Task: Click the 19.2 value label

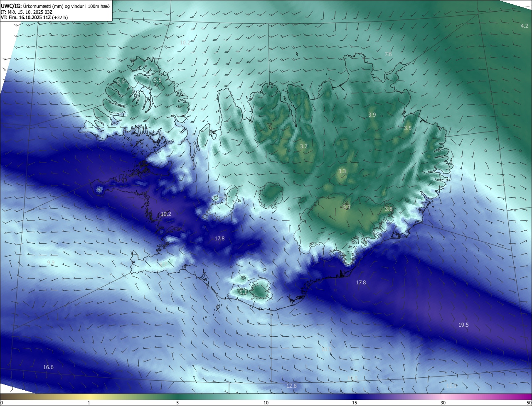Action: (166, 214)
